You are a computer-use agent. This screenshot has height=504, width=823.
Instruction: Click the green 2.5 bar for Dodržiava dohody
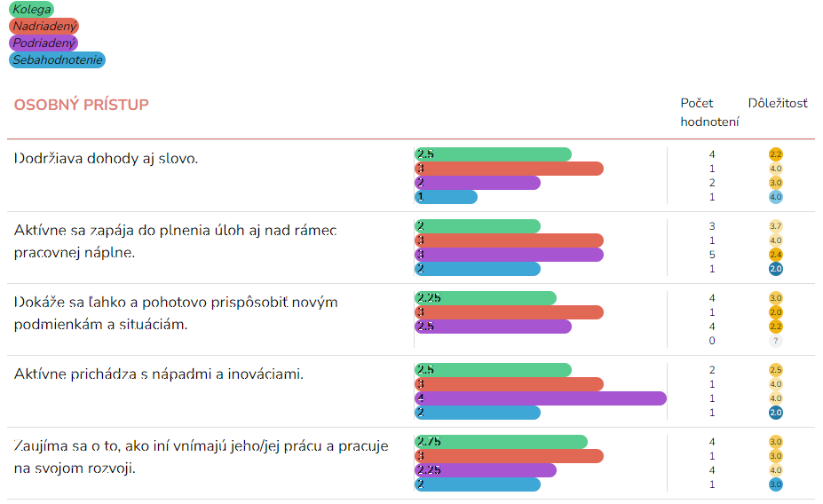pyautogui.click(x=493, y=154)
